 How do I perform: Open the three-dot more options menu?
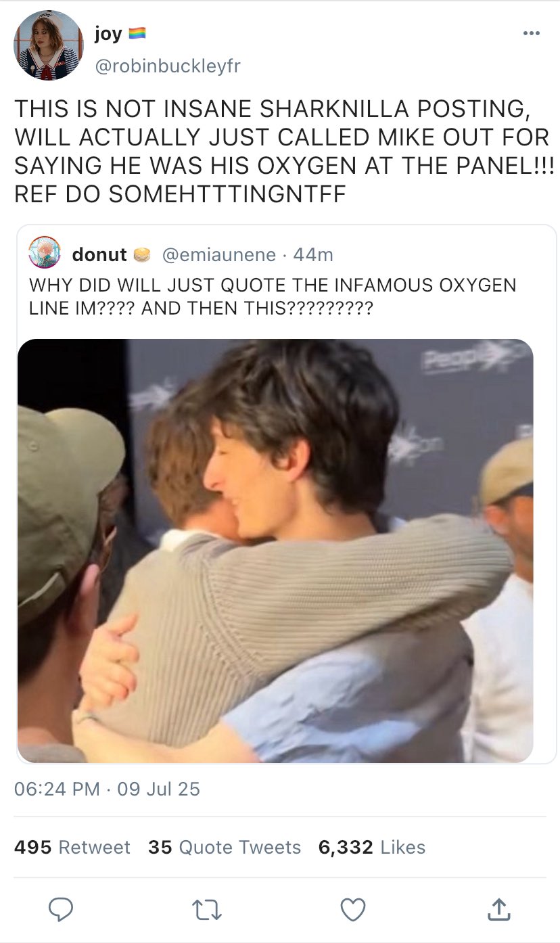coord(532,33)
